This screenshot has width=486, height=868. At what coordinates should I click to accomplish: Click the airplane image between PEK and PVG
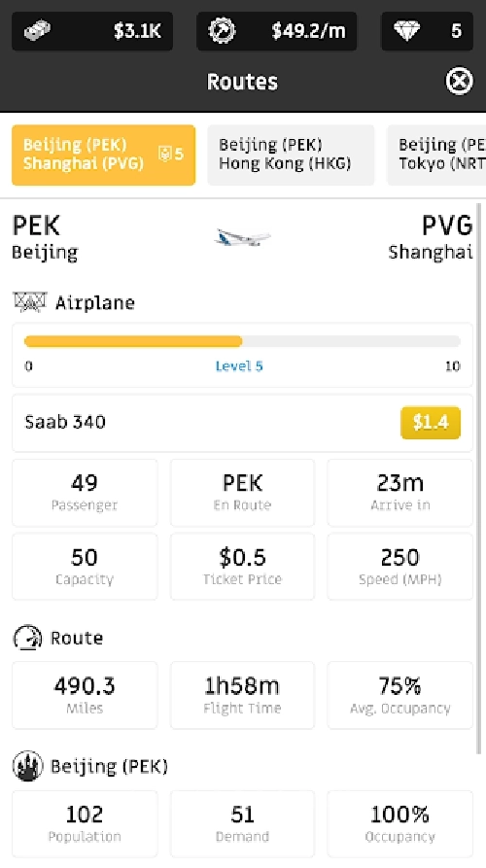(242, 237)
